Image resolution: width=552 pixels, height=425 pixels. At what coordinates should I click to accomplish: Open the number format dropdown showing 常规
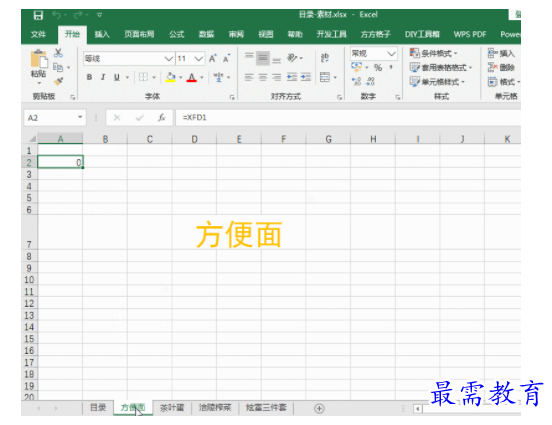click(x=391, y=54)
